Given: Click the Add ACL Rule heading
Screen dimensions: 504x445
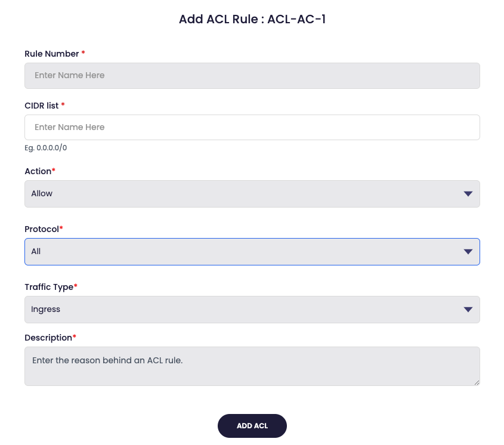Looking at the screenshot, I should (252, 19).
